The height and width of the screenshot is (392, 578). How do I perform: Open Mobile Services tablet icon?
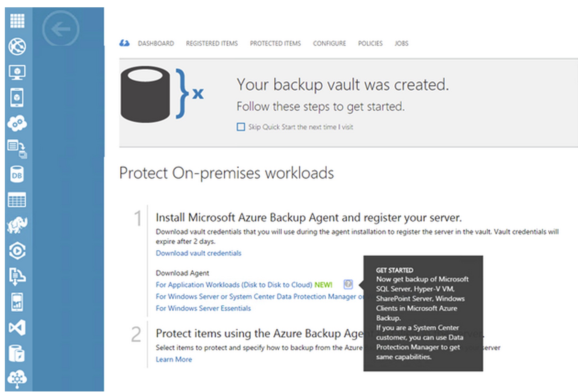(x=17, y=98)
